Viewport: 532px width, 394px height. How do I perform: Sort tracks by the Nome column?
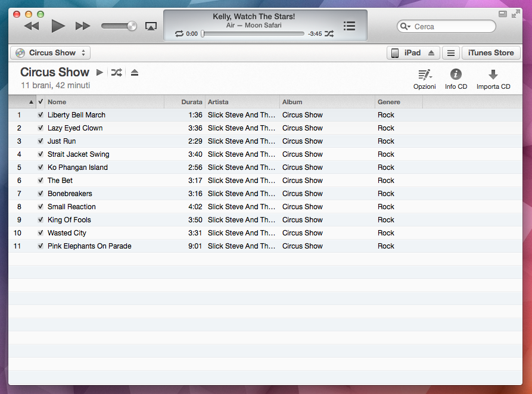[104, 102]
